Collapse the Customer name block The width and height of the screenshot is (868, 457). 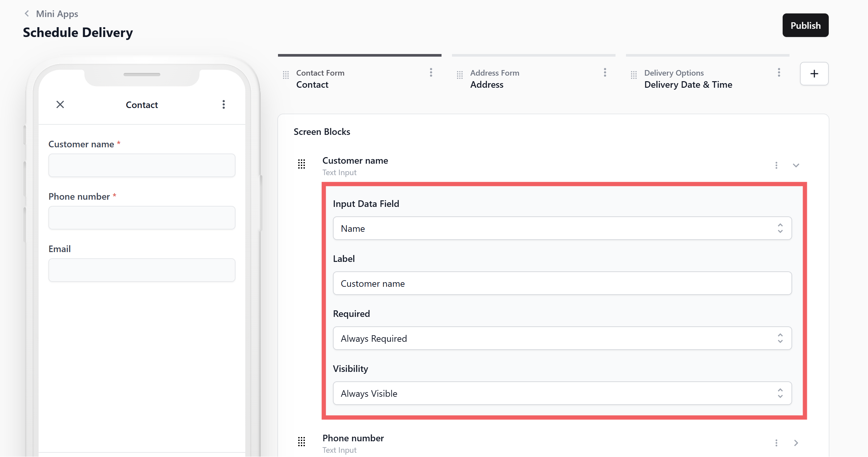click(x=795, y=165)
